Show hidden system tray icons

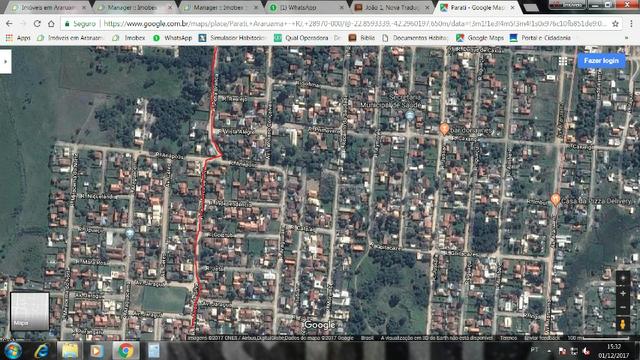(x=549, y=351)
